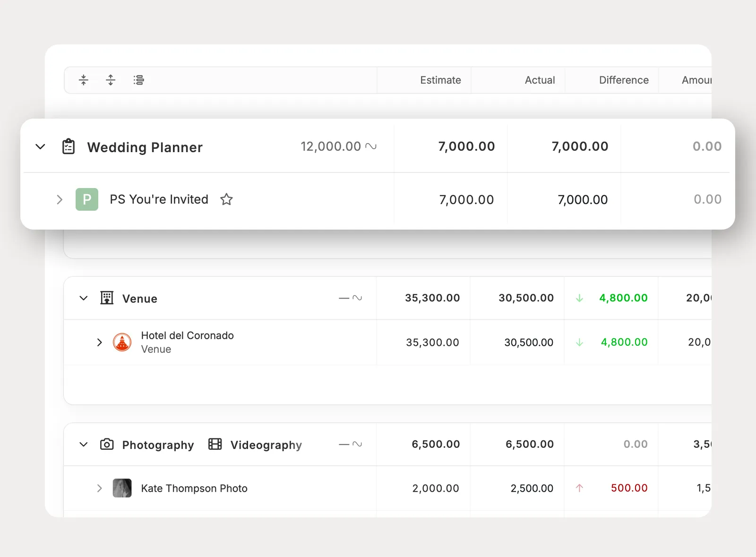Click the Photography label
The image size is (756, 557).
[158, 445]
